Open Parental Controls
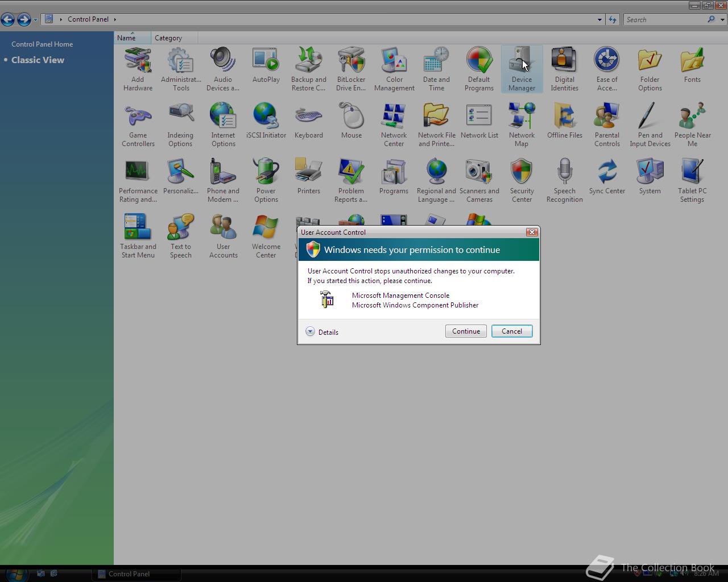The image size is (728, 582). pyautogui.click(x=607, y=124)
